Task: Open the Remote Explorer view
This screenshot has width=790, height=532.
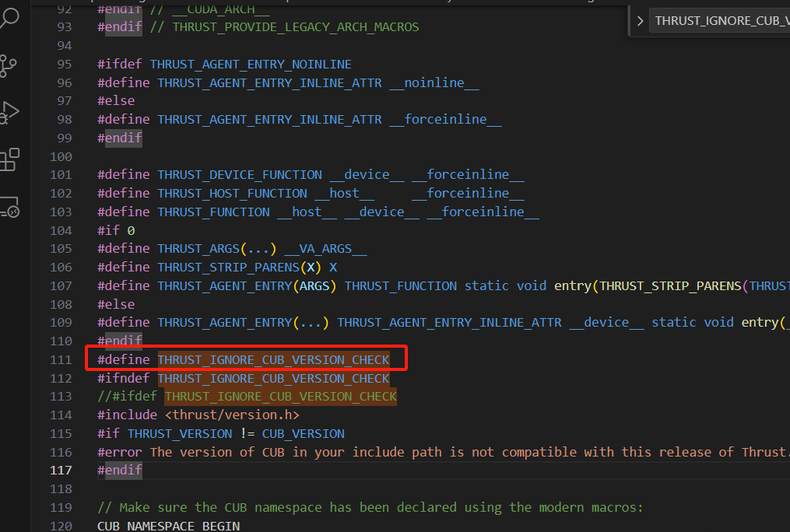Action: 10,207
